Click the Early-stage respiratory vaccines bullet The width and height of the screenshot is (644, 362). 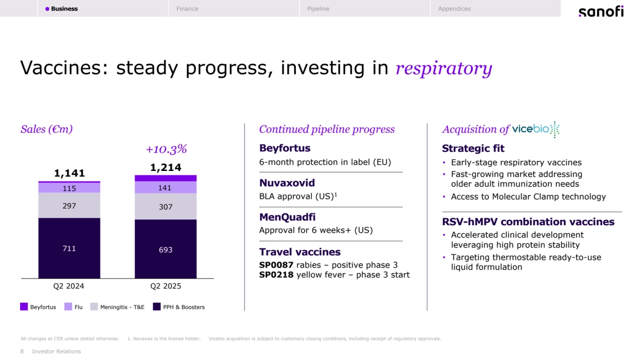click(516, 162)
